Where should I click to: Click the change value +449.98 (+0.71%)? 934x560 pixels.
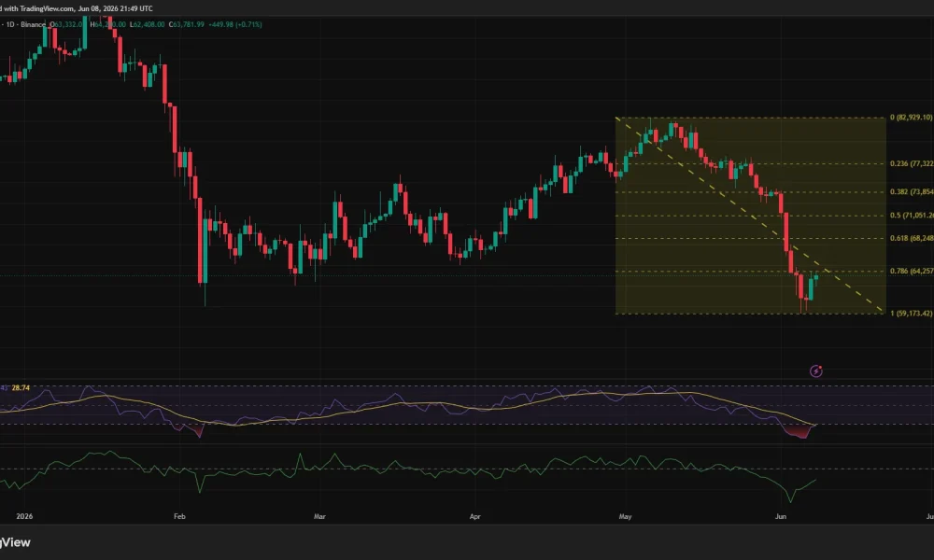tap(235, 24)
